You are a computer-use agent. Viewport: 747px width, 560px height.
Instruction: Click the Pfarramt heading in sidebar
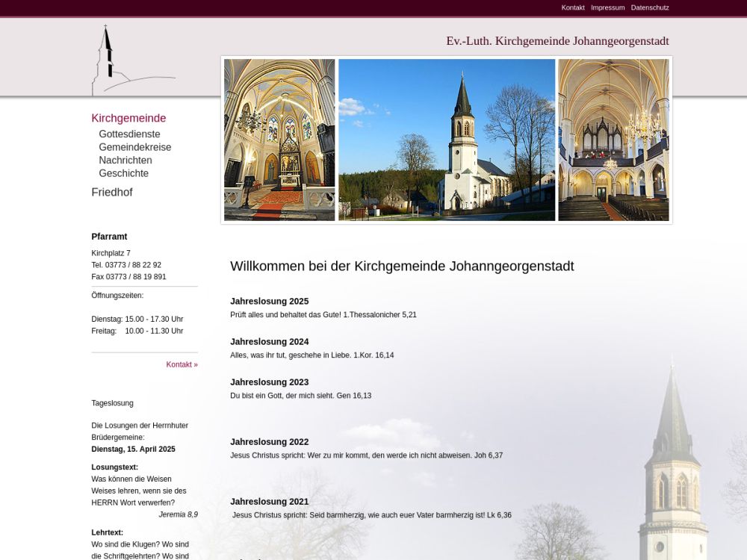109,237
